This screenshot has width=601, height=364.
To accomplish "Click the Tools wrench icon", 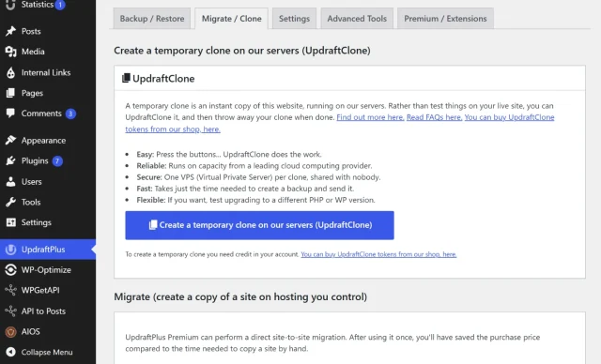I will [10, 202].
